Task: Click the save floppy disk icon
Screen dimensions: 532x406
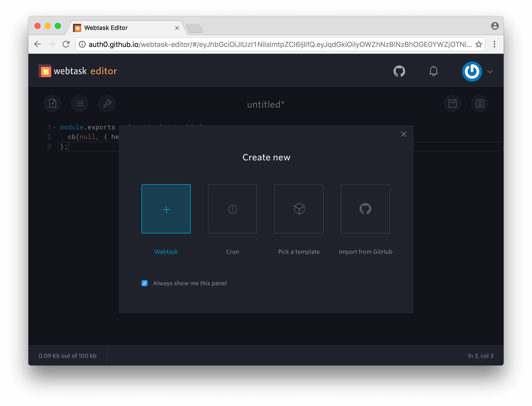Action: [x=452, y=104]
